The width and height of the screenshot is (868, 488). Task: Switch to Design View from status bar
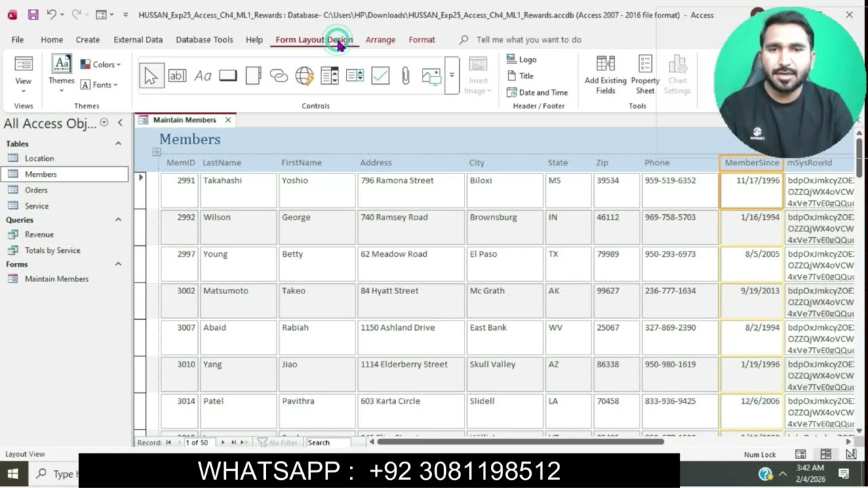(x=850, y=454)
